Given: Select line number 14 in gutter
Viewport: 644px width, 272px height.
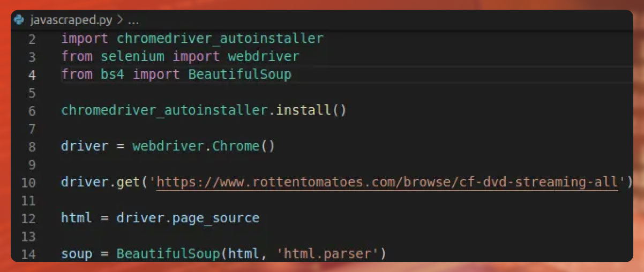Looking at the screenshot, I should tap(28, 254).
